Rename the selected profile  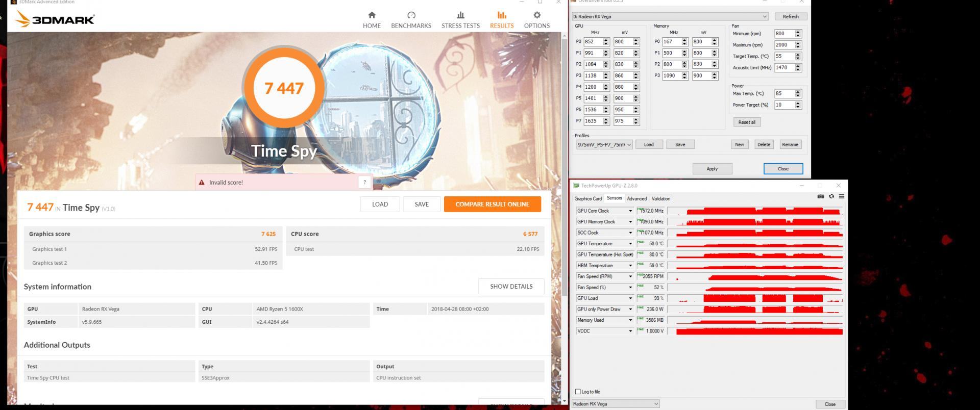click(x=790, y=145)
